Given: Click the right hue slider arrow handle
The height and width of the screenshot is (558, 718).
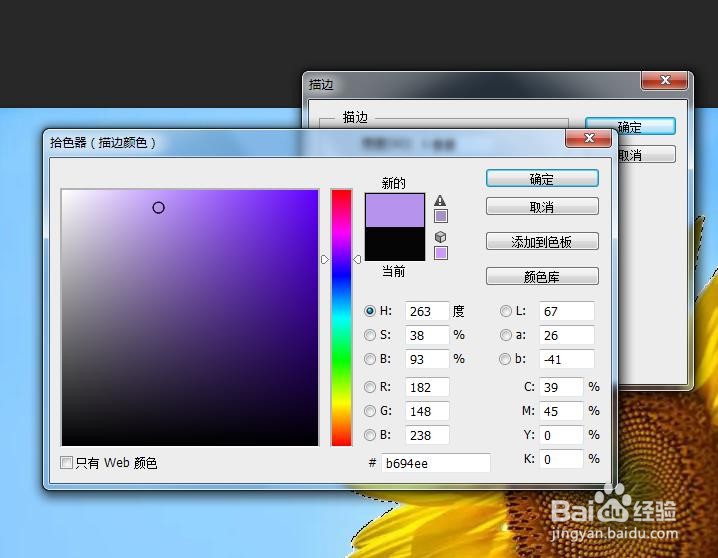Looking at the screenshot, I should coord(357,260).
